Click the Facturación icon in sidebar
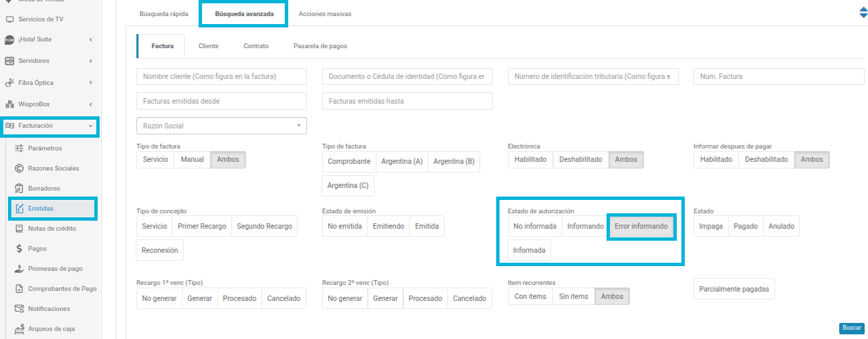Screen dimensions: 868x339 [x=9, y=126]
